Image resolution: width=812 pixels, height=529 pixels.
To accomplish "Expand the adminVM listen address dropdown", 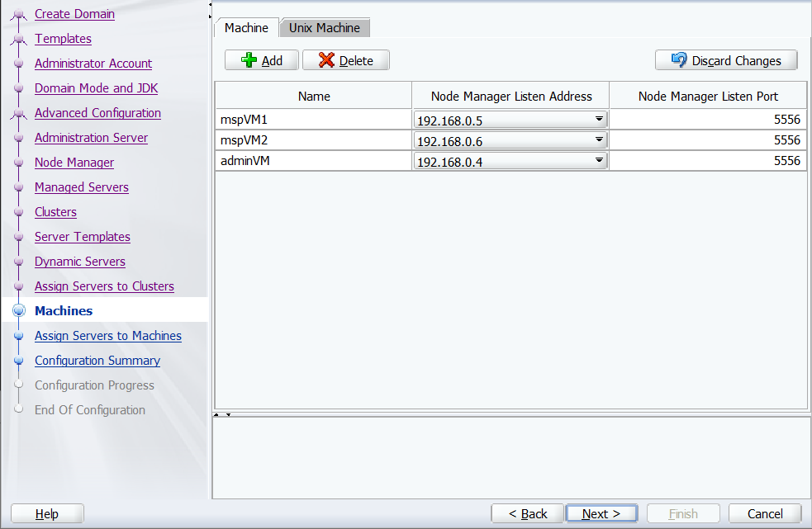I will [x=600, y=159].
